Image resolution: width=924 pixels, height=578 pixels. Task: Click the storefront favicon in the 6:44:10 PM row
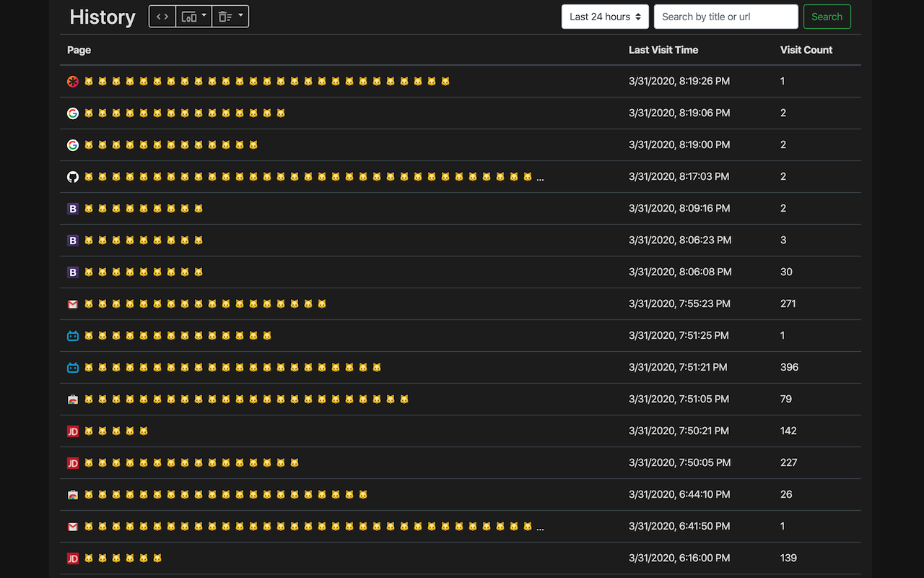click(73, 495)
